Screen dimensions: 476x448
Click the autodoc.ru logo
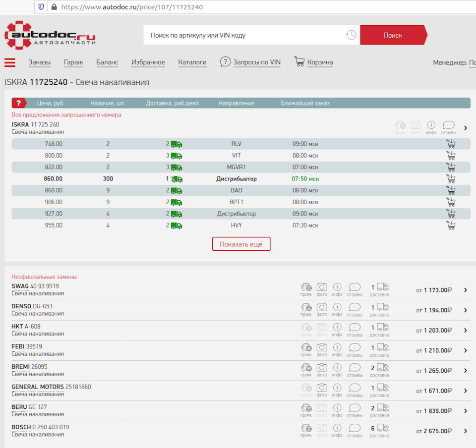pyautogui.click(x=50, y=35)
